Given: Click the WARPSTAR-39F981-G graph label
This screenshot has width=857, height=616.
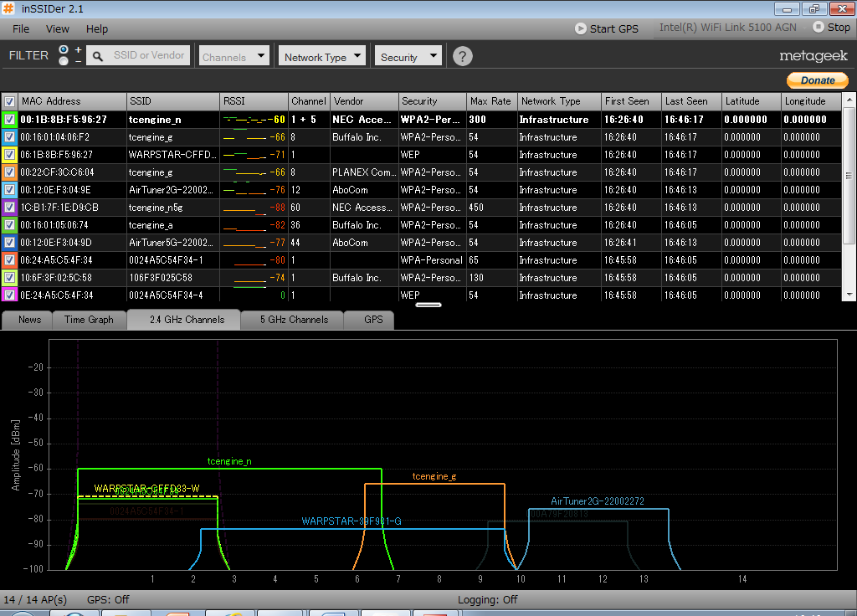Looking at the screenshot, I should coord(352,521).
